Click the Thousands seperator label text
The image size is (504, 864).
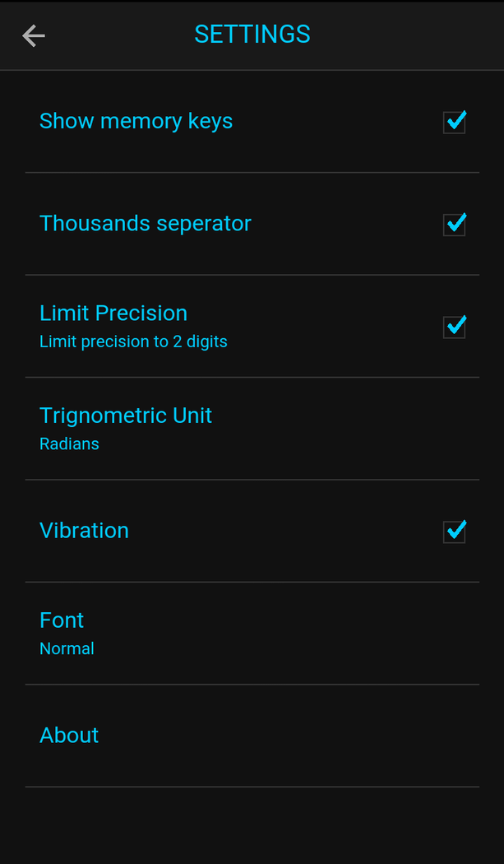pyautogui.click(x=146, y=223)
